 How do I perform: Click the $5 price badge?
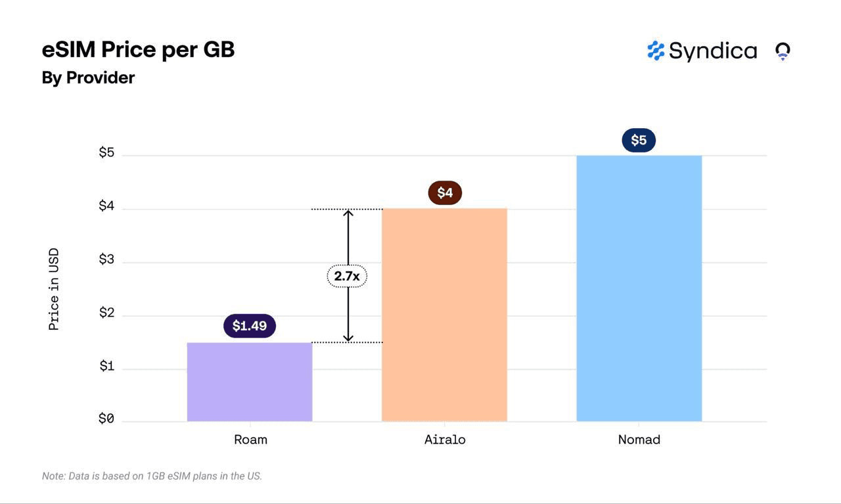(639, 140)
